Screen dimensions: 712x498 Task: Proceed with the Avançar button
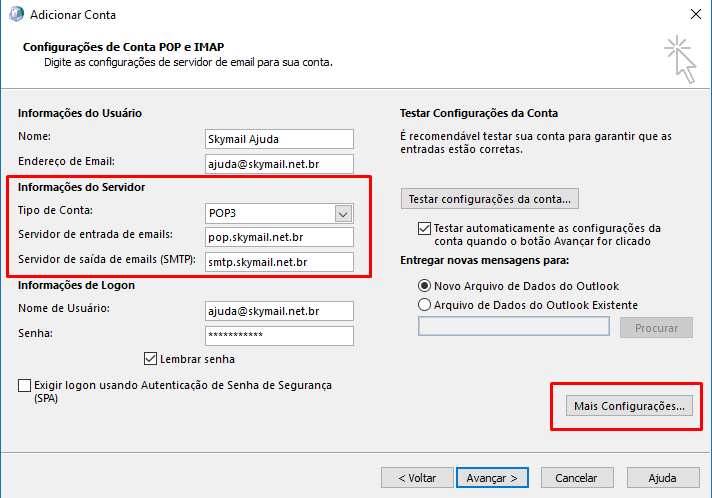(492, 478)
